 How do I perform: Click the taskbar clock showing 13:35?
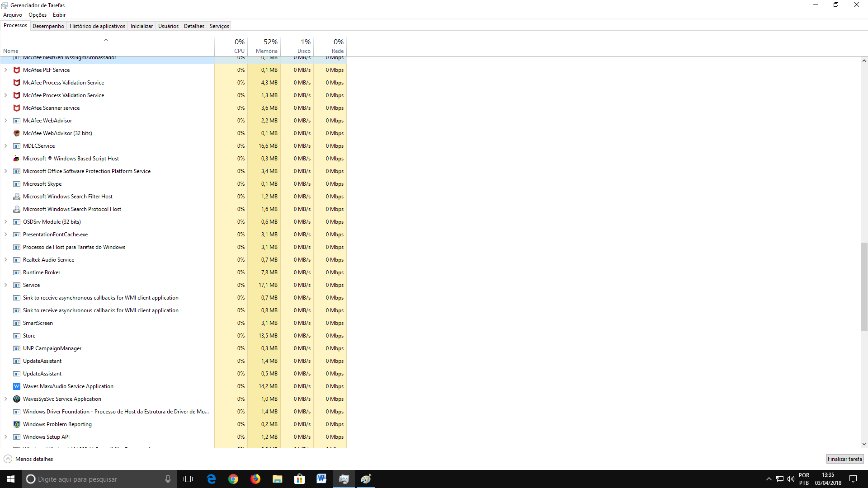828,479
